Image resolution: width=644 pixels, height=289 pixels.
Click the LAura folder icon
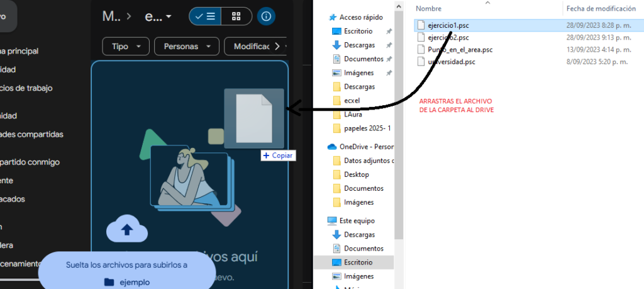coord(336,115)
